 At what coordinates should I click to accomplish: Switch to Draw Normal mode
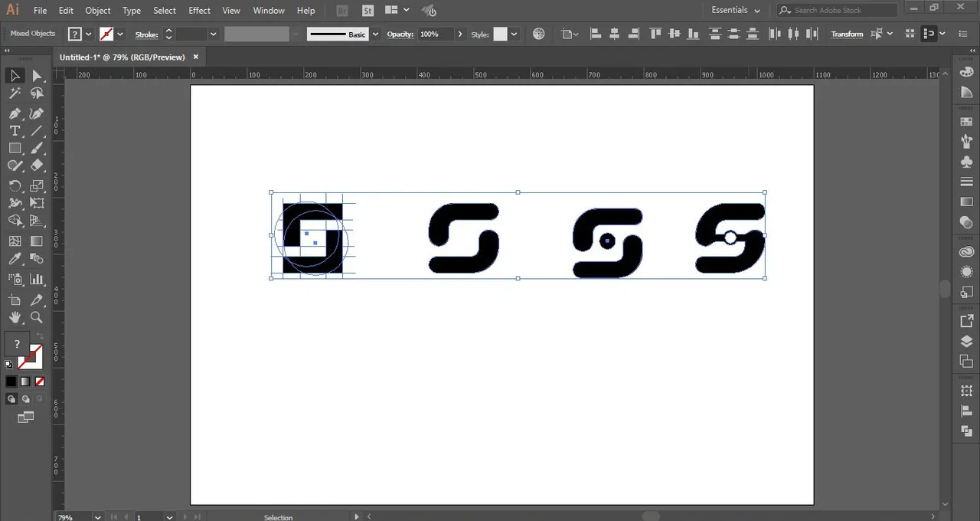click(x=11, y=399)
